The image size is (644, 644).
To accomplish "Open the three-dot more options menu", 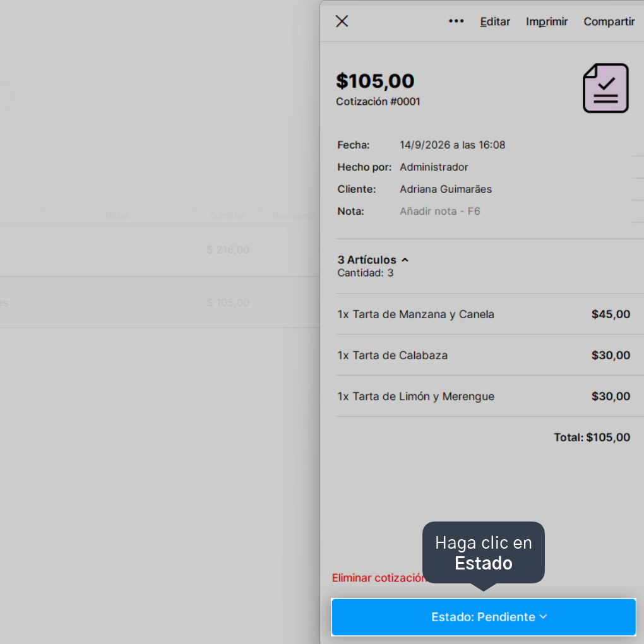I will coord(456,21).
